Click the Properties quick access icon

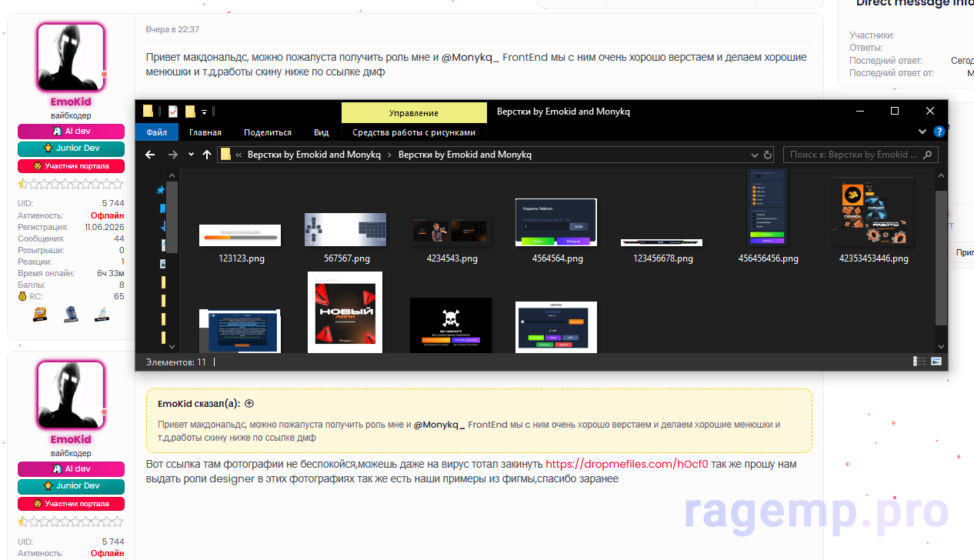click(173, 112)
